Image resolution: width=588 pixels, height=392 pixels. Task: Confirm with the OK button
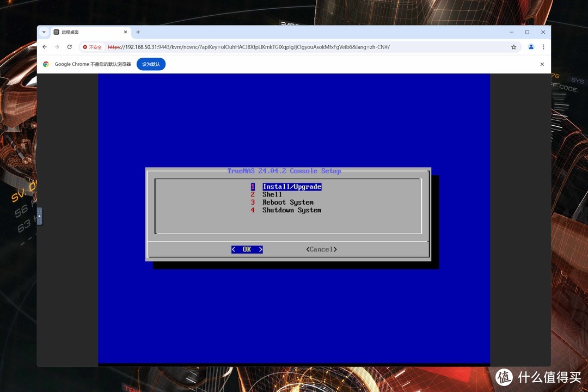point(247,249)
